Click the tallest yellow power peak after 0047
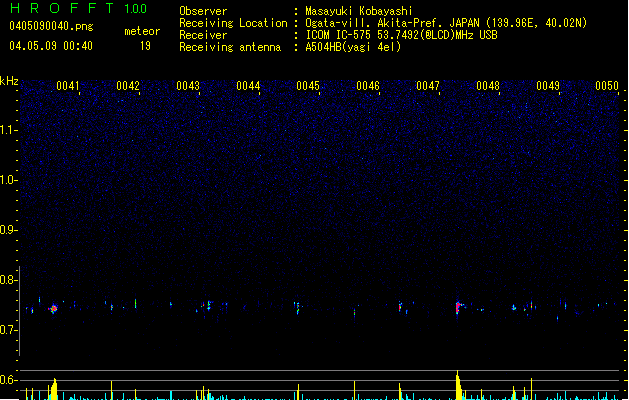Image resolution: width=629 pixels, height=400 pixels. 459,385
